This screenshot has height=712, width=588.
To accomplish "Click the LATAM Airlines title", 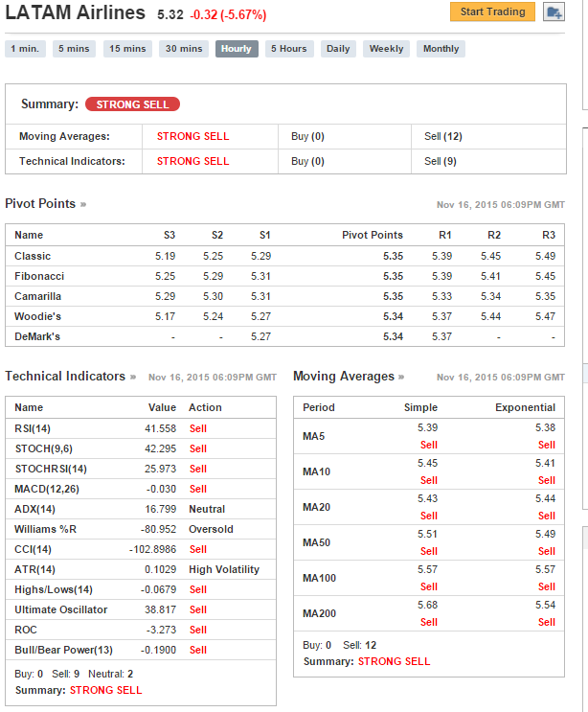I will [x=76, y=13].
